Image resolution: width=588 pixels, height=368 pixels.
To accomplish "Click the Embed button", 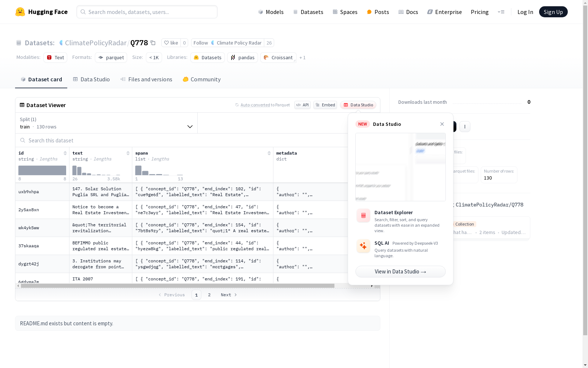I will pyautogui.click(x=325, y=105).
